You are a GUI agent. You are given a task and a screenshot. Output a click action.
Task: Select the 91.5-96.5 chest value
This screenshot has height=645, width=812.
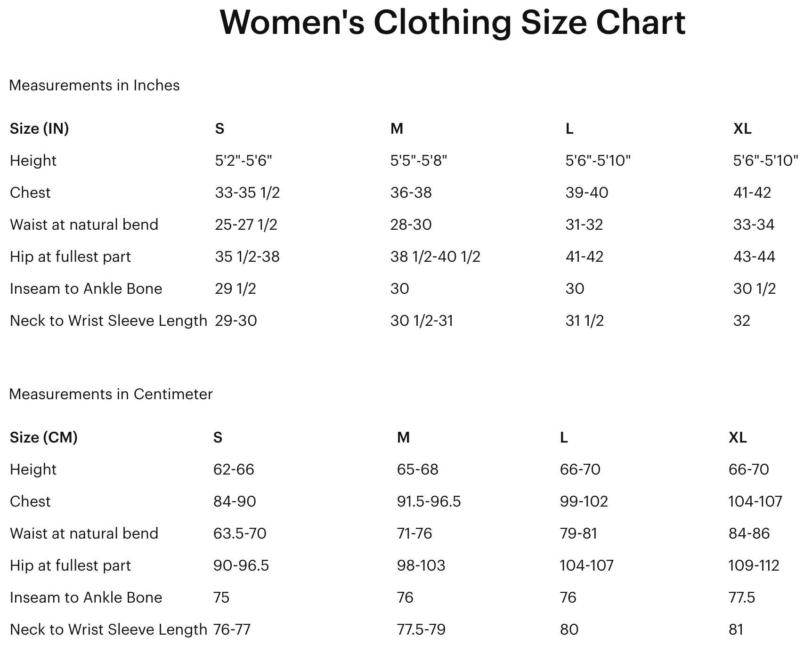(x=429, y=501)
